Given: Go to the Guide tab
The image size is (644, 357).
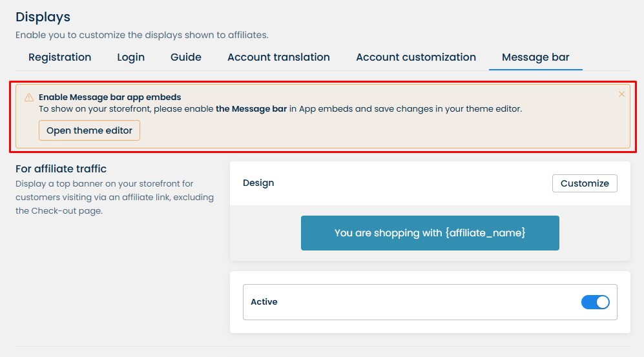Looking at the screenshot, I should click(x=186, y=57).
